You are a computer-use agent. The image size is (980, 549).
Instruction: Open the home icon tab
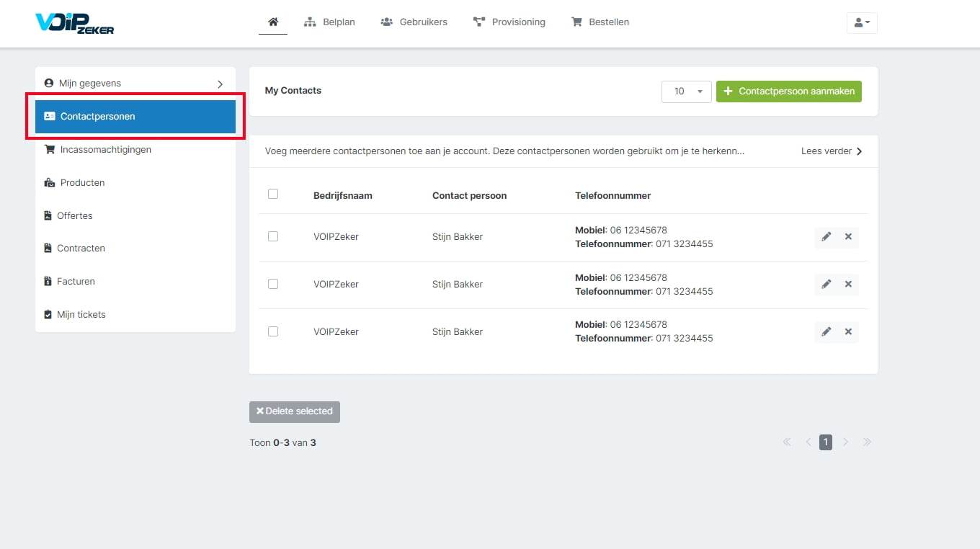point(273,22)
